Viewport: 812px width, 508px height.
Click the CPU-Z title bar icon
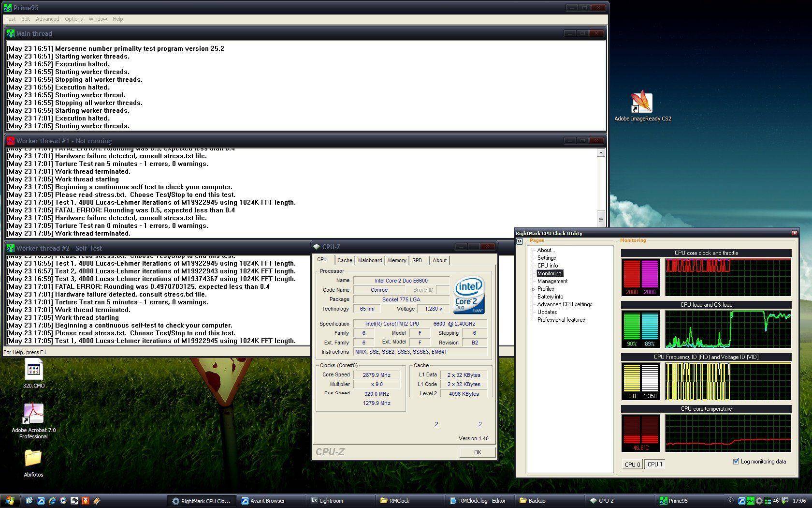317,247
